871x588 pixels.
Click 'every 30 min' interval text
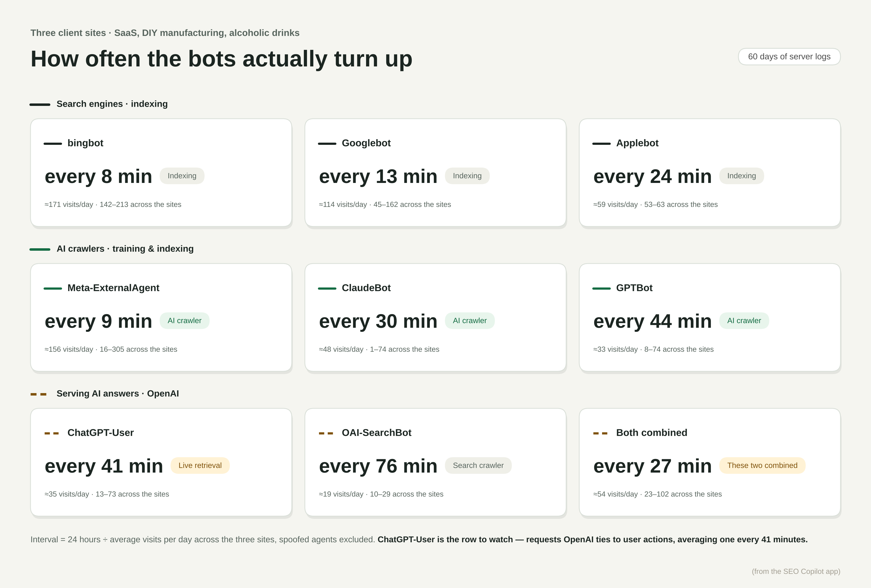(378, 321)
